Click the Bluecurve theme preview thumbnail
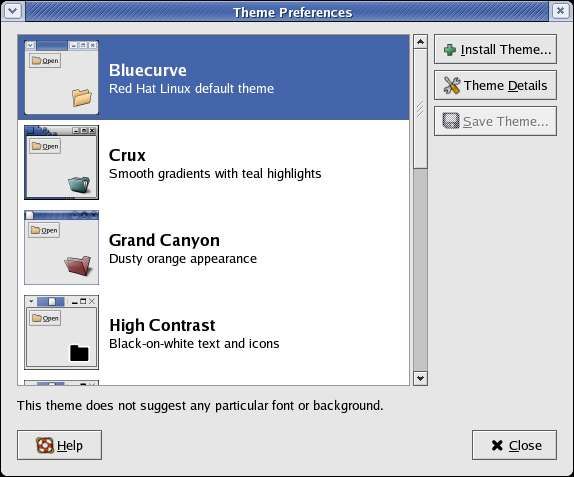This screenshot has height=477, width=574. pos(62,77)
